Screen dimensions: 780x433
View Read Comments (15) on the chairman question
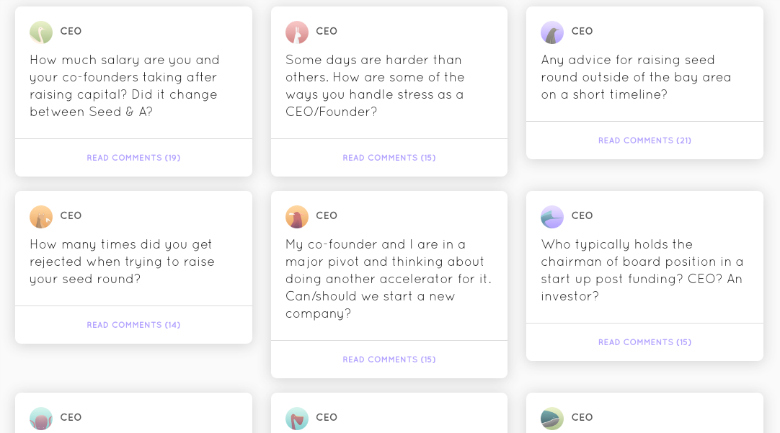click(644, 342)
